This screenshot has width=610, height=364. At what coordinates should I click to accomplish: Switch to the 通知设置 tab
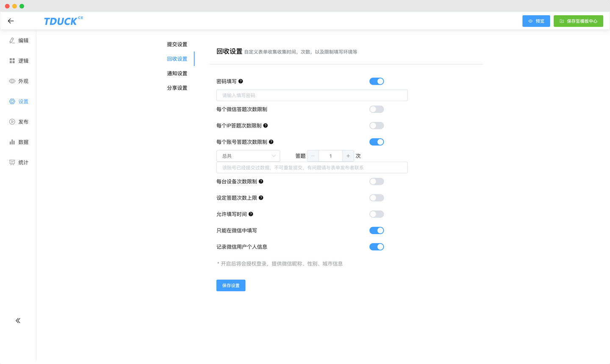[x=177, y=73]
